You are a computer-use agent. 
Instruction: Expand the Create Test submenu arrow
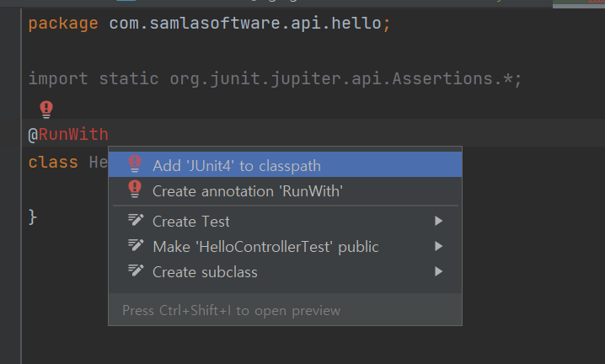click(438, 221)
